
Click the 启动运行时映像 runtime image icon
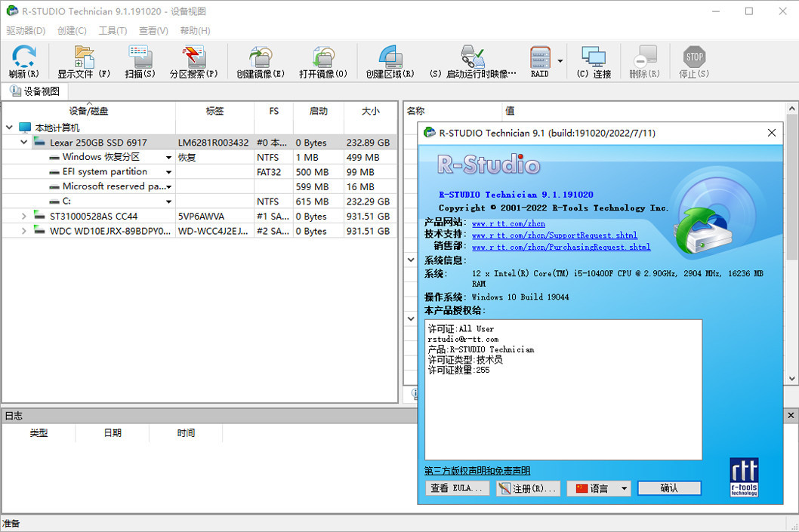point(472,60)
